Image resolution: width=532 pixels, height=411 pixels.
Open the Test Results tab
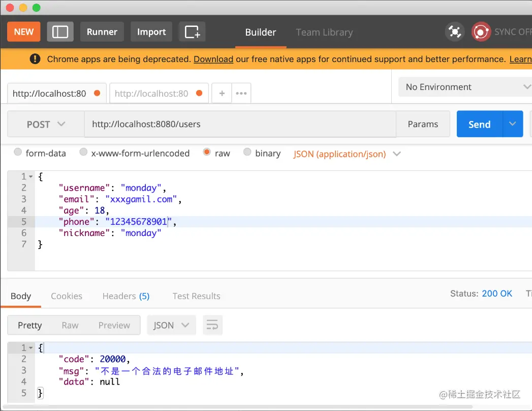[x=197, y=296]
